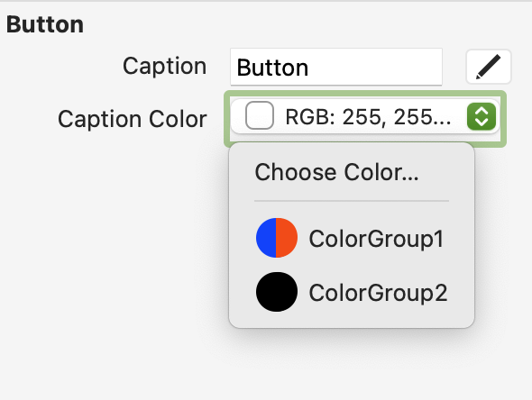Viewport: 532px width, 400px height.
Task: Click the orange half of ColorGroup1 circle
Action: pyautogui.click(x=287, y=238)
